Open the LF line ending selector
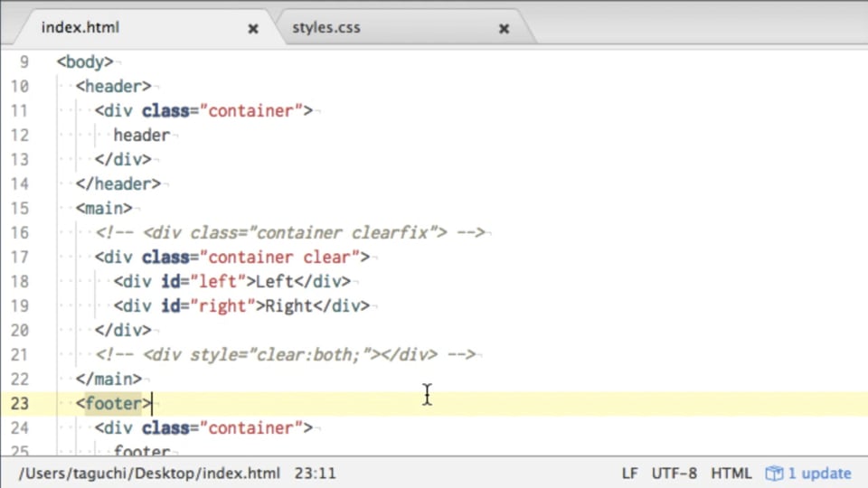 629,474
